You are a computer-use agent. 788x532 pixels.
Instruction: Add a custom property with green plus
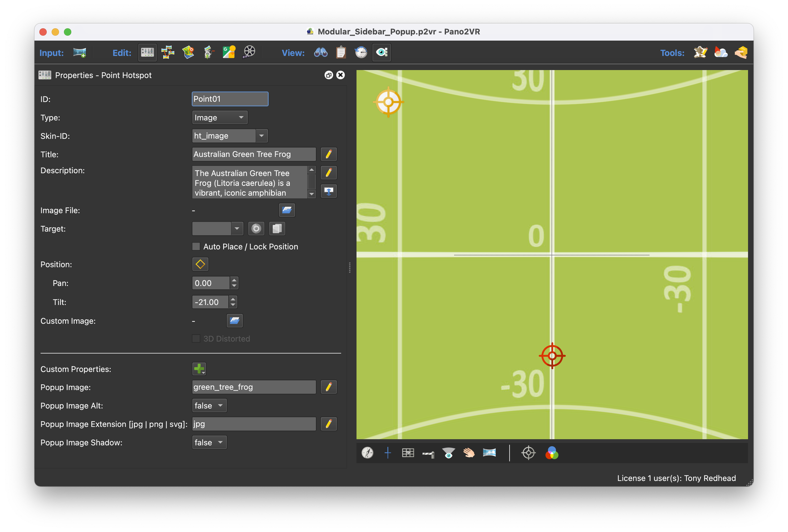coord(199,369)
